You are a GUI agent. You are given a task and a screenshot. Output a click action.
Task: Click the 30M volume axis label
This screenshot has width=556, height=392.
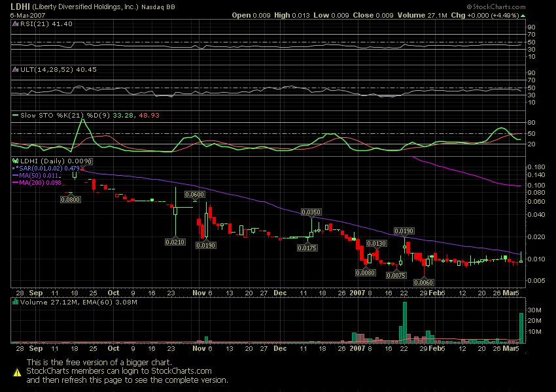534,310
